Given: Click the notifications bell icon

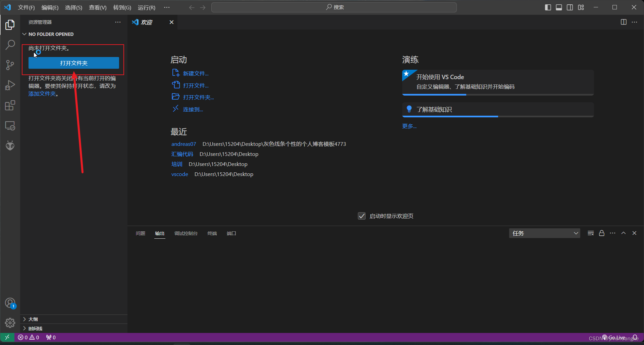Looking at the screenshot, I should [x=635, y=337].
